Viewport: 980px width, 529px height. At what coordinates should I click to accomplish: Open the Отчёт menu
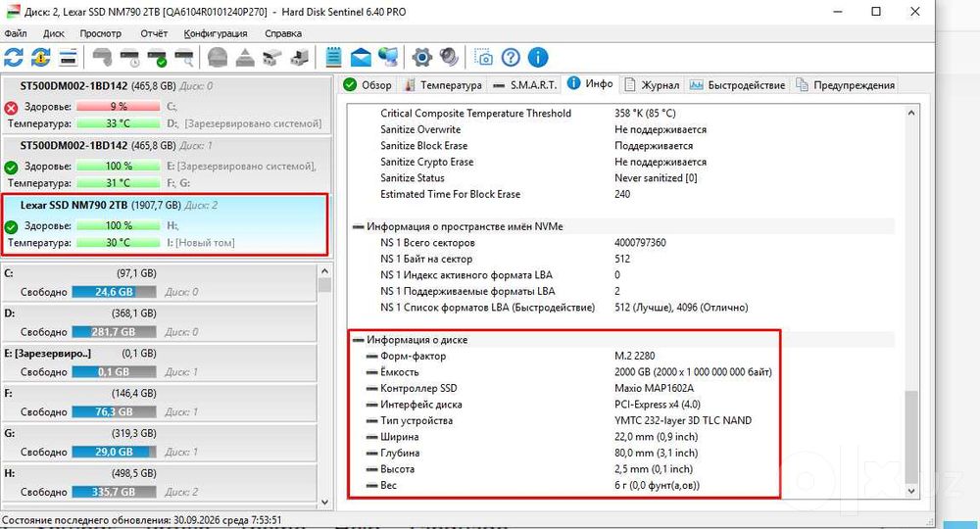point(154,33)
